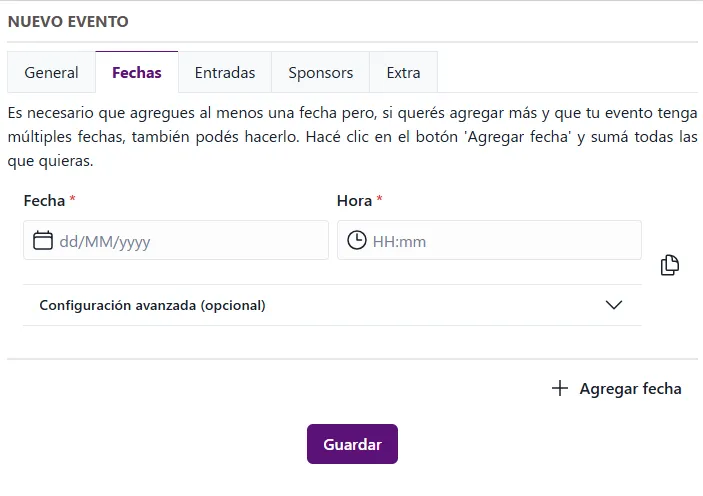703x496 pixels.
Task: Click the Configuración avanzada (opcional) label
Action: click(x=152, y=305)
